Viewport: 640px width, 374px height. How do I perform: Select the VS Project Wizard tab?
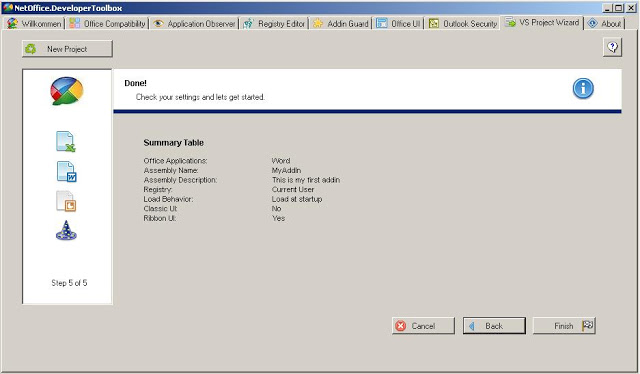542,22
